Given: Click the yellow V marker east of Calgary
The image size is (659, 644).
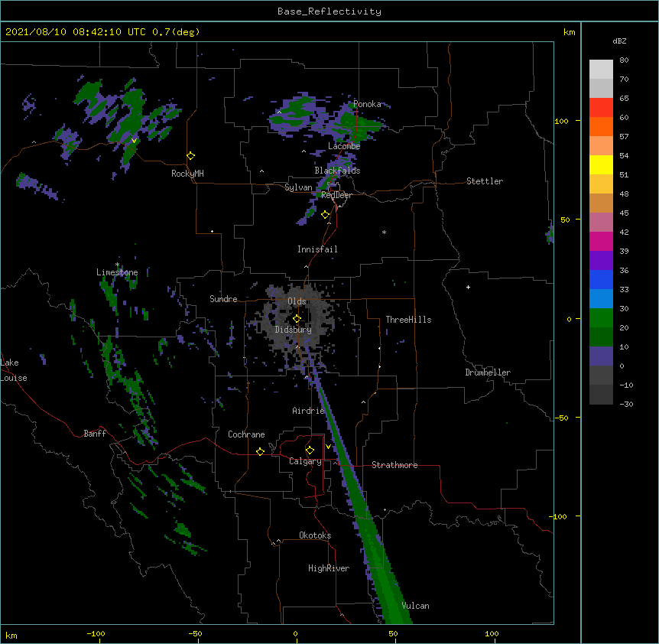Looking at the screenshot, I should pyautogui.click(x=328, y=447).
